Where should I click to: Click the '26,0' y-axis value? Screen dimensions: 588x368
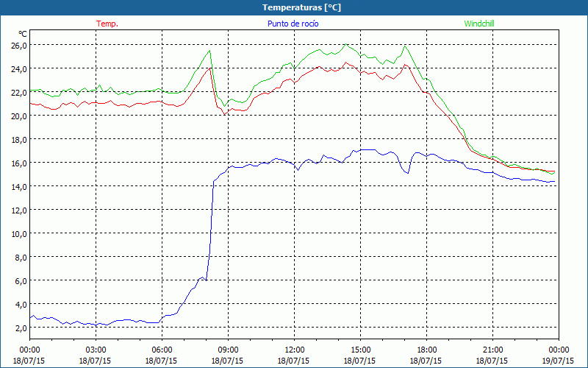point(19,45)
